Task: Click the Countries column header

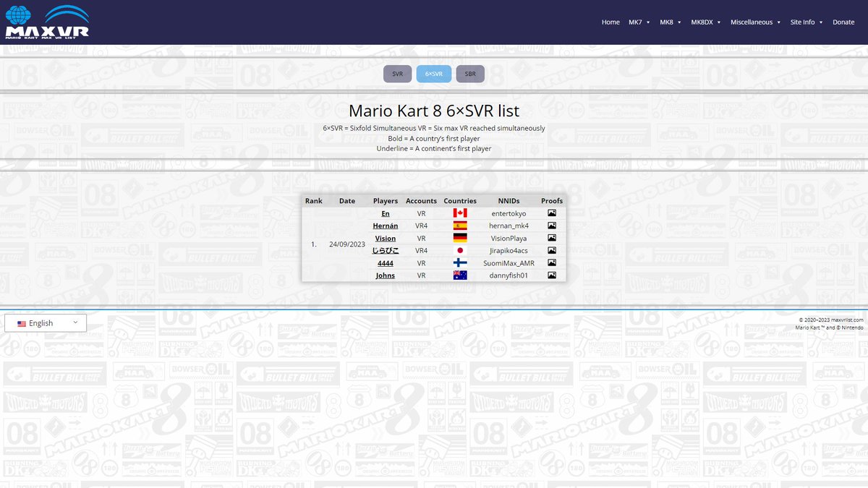Action: [460, 201]
